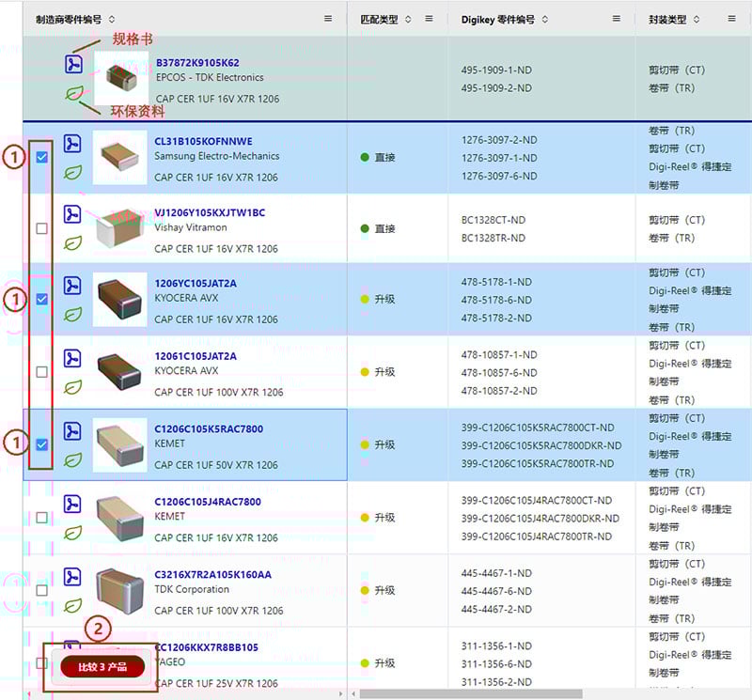This screenshot has height=700, width=752.
Task: Select checkbox for KYOCERA 12061C105JAT2A row
Action: click(x=41, y=371)
